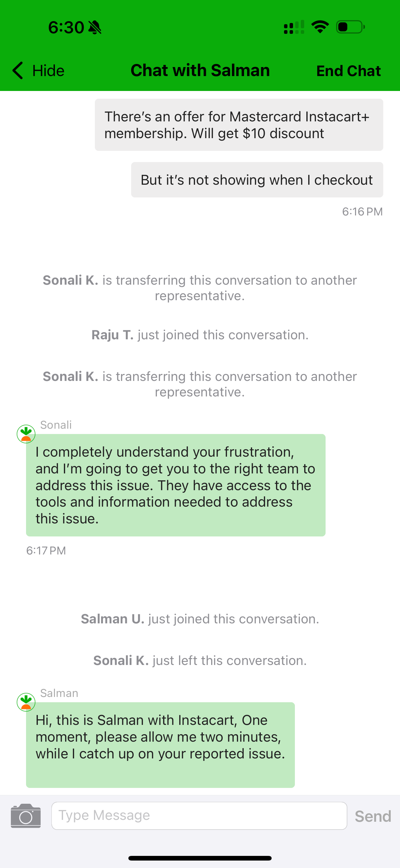Screen dimensions: 400x868
Task: Tap the 6:30 clock in status bar
Action: (x=66, y=27)
